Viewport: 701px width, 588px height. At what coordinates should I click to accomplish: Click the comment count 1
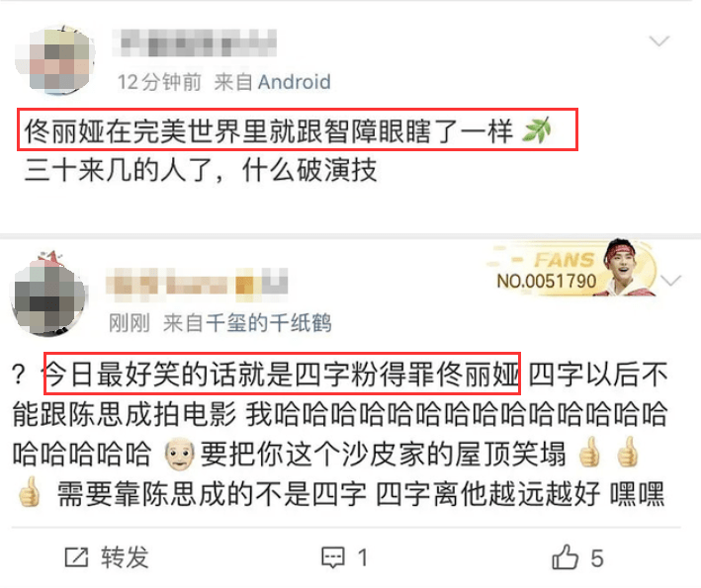tap(363, 558)
